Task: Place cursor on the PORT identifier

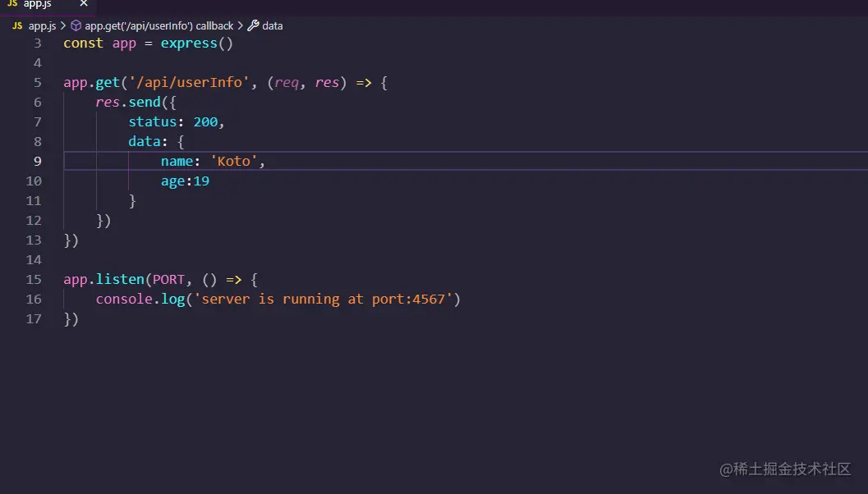Action: [x=169, y=280]
